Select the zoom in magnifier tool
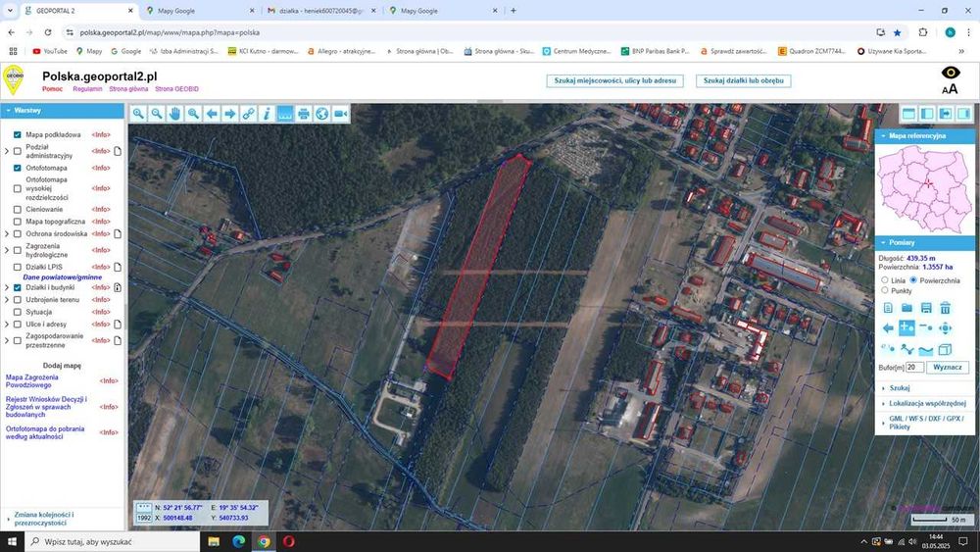Screen dimensions: 980x552 (138, 114)
